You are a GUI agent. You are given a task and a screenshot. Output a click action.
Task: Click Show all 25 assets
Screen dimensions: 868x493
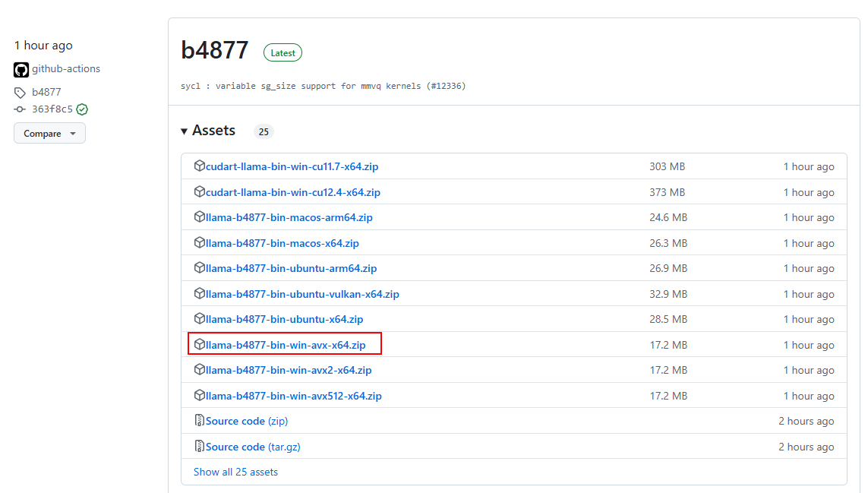(x=236, y=472)
